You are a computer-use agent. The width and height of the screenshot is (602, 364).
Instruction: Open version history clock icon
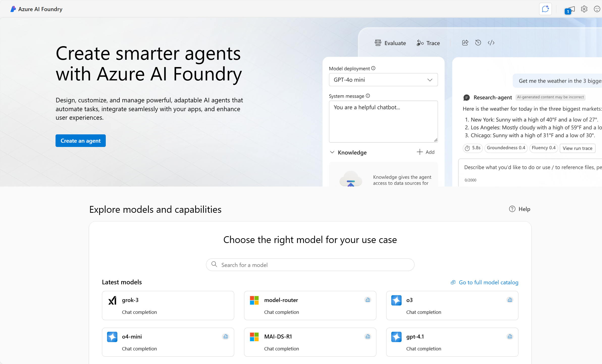478,43
